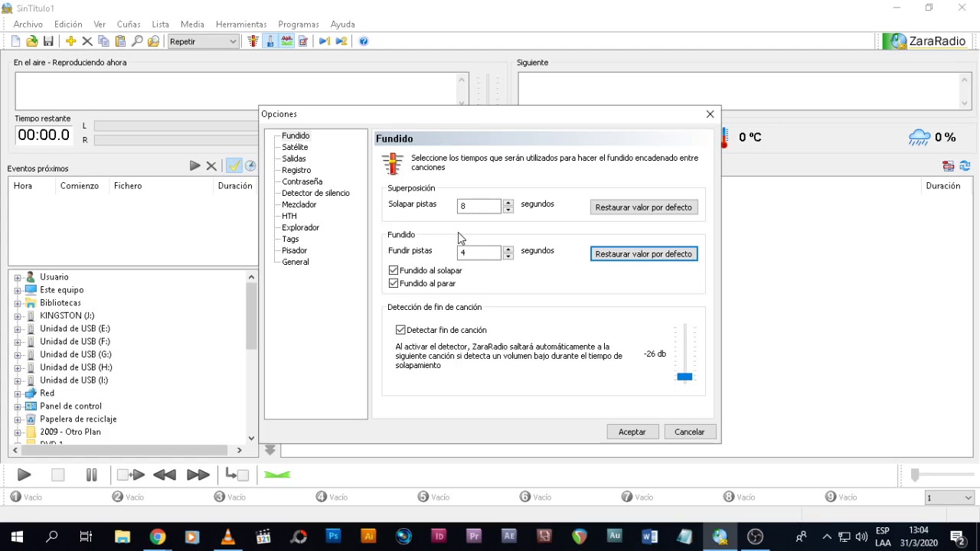Add a track with the yellow plus icon
Viewport: 980px width, 551px height.
point(70,41)
